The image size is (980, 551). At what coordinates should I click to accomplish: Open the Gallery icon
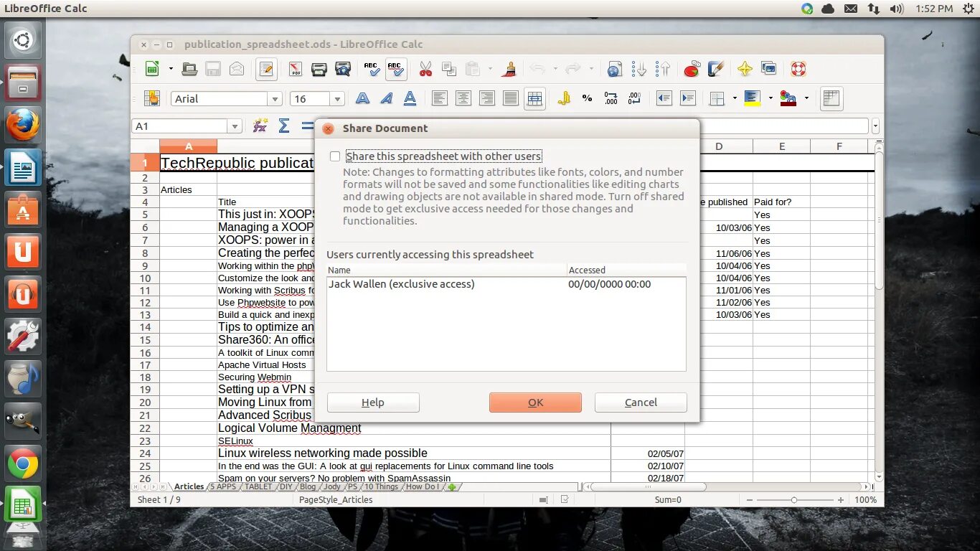point(769,69)
